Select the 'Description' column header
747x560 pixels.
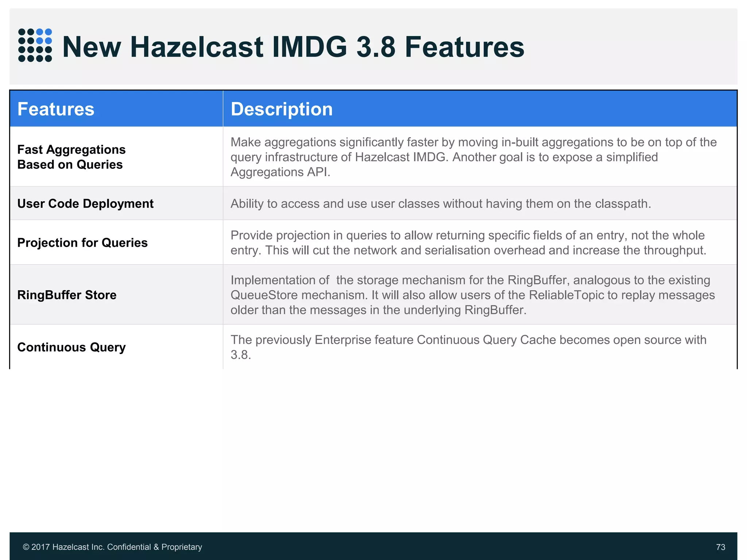point(282,109)
